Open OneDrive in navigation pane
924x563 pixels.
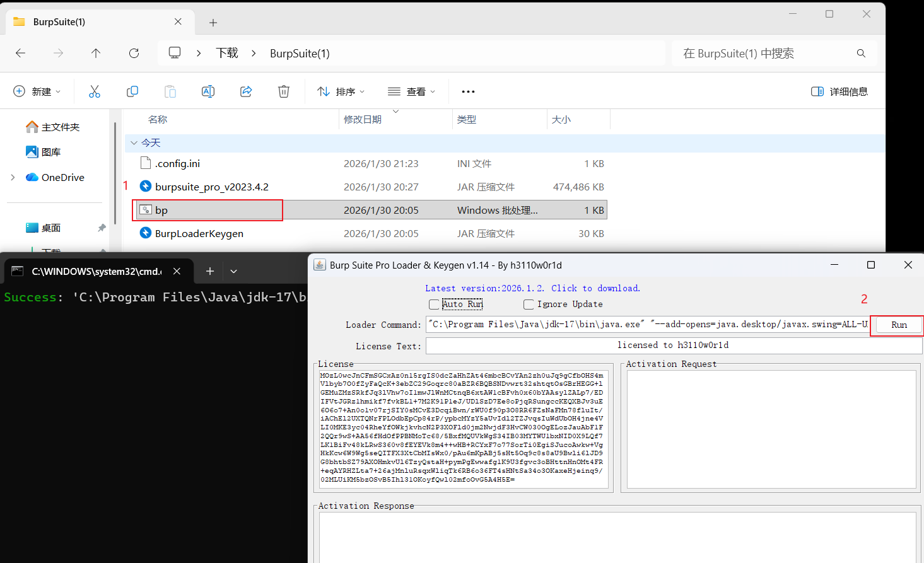coord(55,178)
